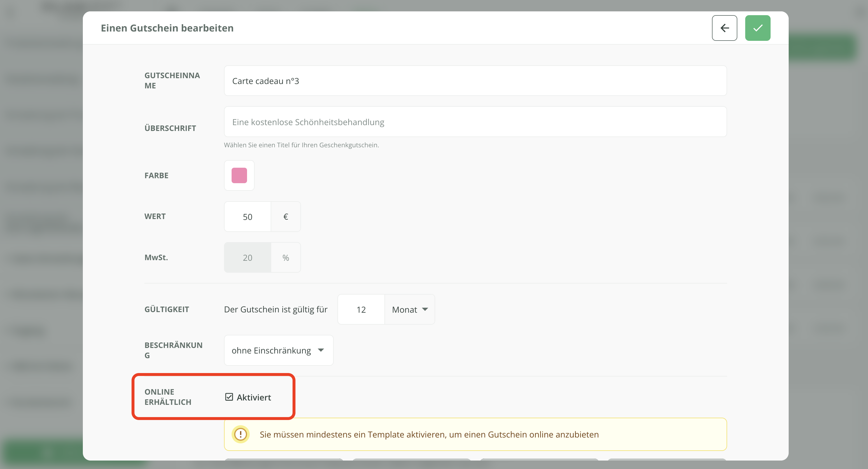Select the first template thumbnail at bottom
868x469 pixels.
[284, 459]
